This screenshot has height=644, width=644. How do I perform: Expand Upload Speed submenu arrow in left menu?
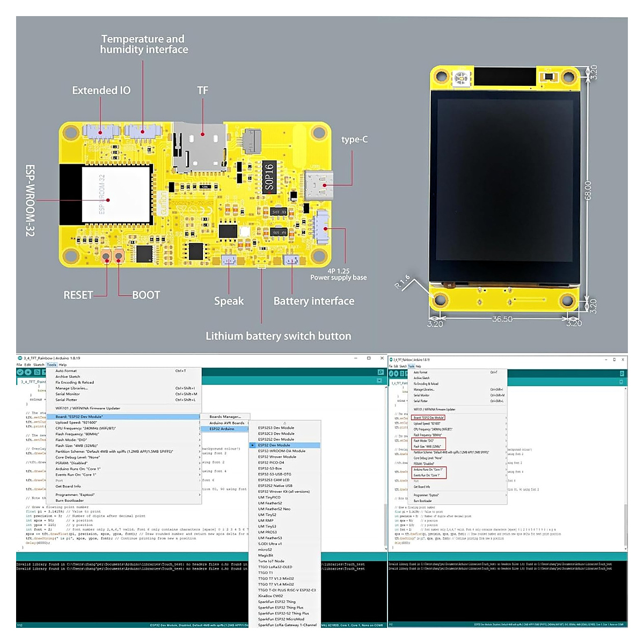[200, 422]
